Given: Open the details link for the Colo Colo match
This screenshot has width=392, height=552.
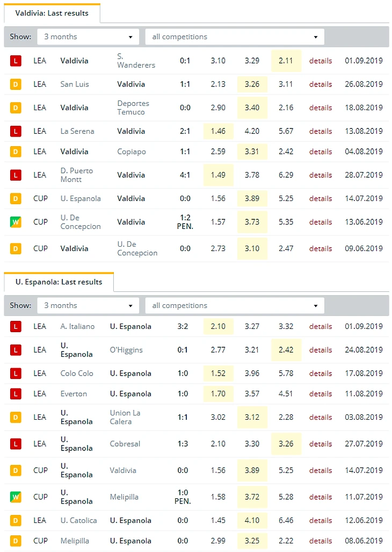Looking at the screenshot, I should pyautogui.click(x=321, y=374).
